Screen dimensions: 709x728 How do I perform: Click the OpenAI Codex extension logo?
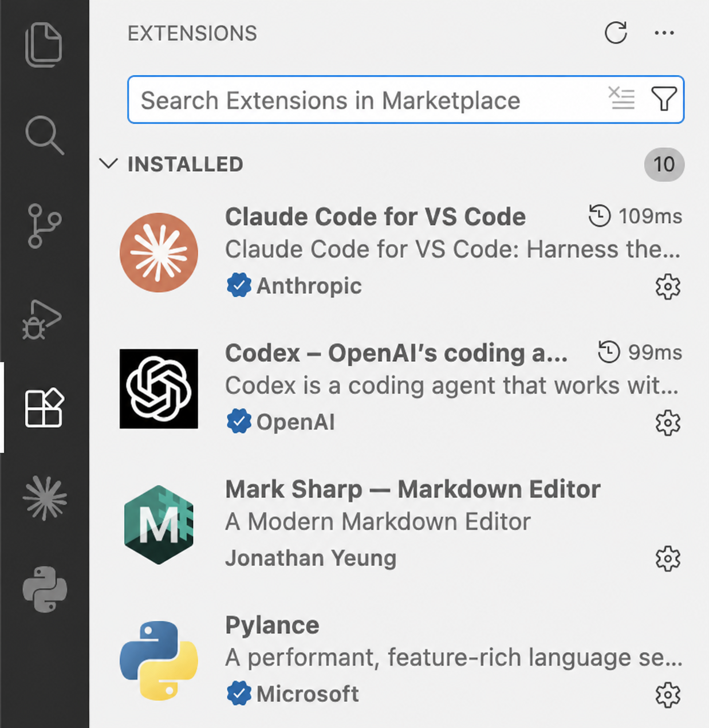coord(159,388)
